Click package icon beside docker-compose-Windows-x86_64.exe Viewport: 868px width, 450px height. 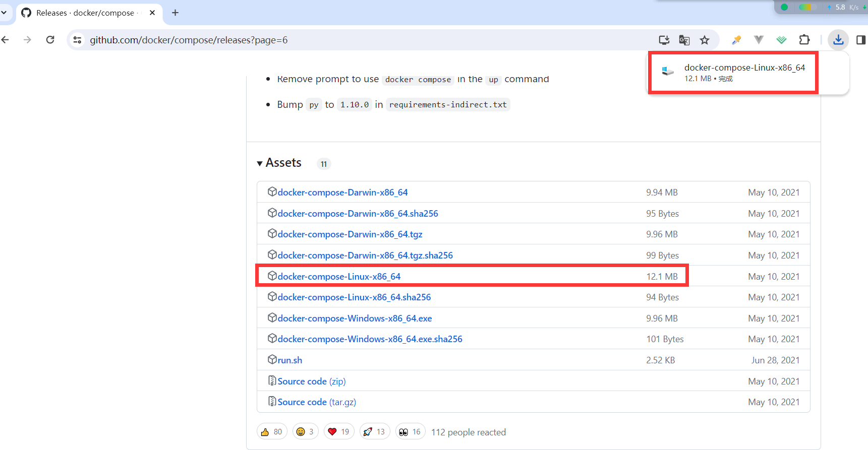pyautogui.click(x=272, y=317)
